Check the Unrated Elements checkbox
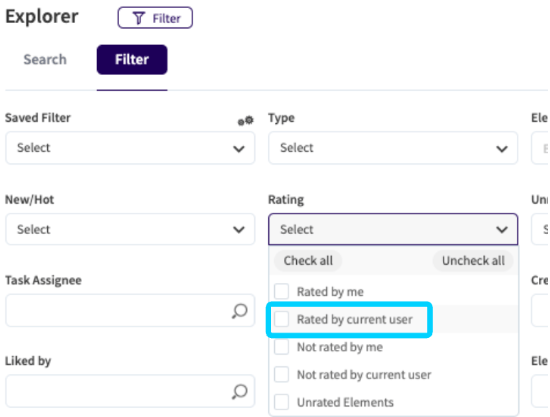Image resolution: width=550 pixels, height=417 pixels. point(282,402)
